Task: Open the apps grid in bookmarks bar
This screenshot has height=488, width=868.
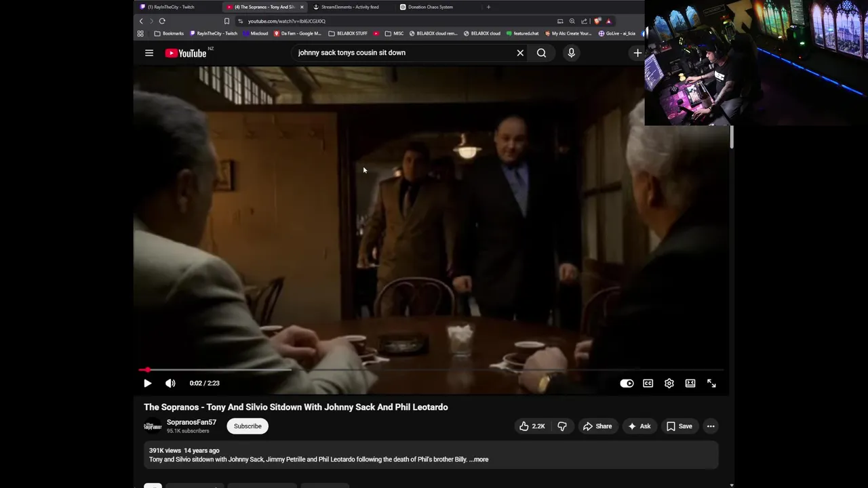Action: tap(140, 33)
